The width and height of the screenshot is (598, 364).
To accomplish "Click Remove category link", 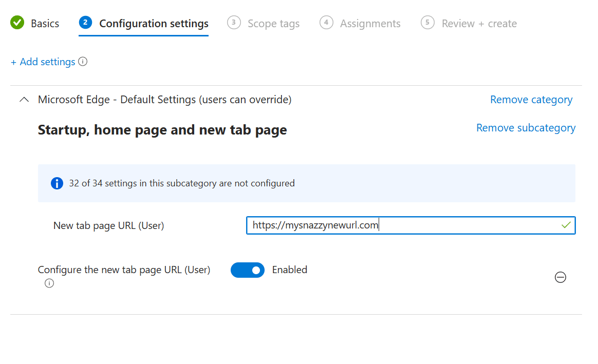I will click(x=531, y=100).
